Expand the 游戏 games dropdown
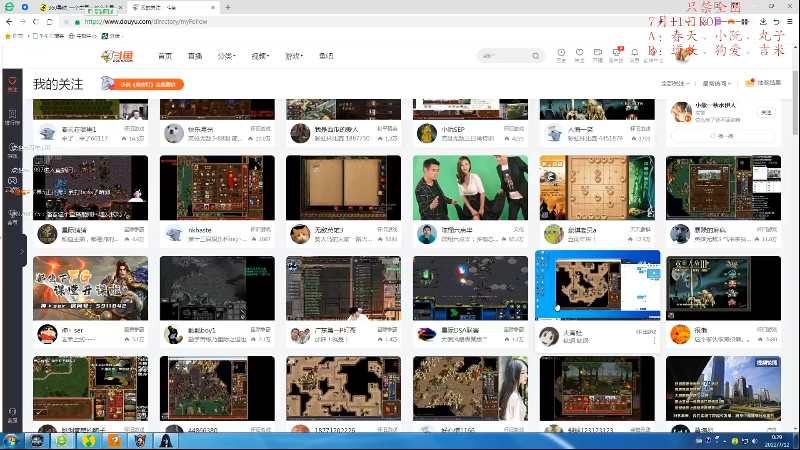 click(x=294, y=56)
